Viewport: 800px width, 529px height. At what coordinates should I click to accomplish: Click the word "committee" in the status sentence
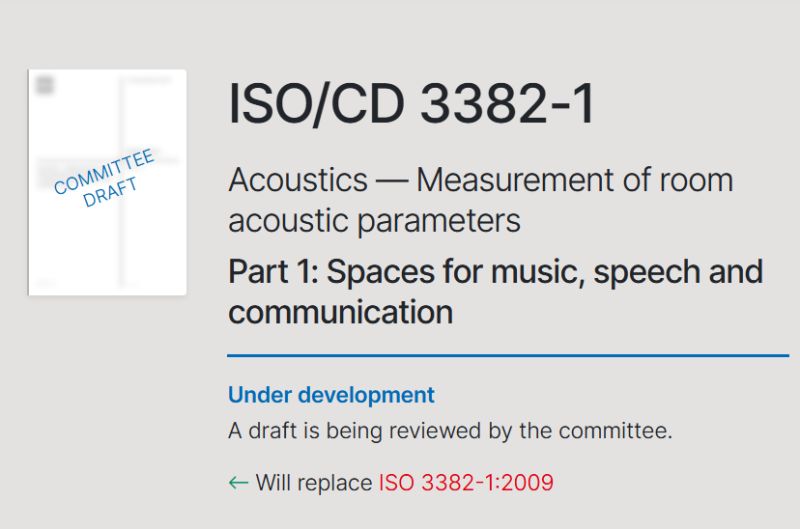point(614,432)
